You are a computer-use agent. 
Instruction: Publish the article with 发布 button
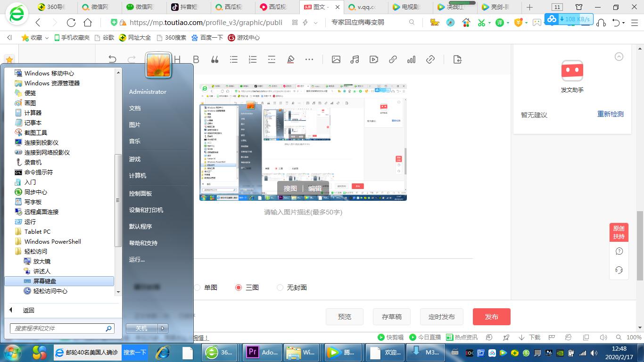coord(491,317)
